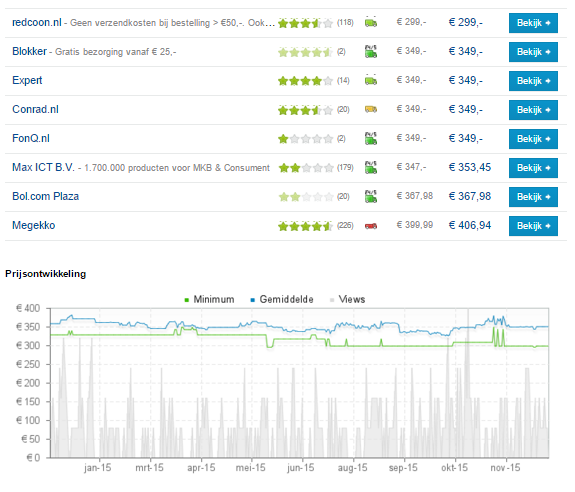Click the (118) review count for redcoon.nl
This screenshot has height=492, width=575.
(x=345, y=23)
